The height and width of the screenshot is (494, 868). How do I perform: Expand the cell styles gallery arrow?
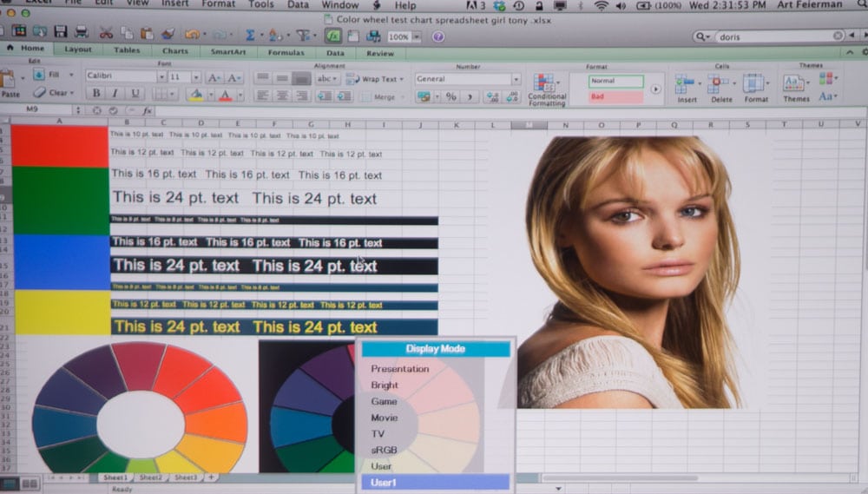click(655, 89)
